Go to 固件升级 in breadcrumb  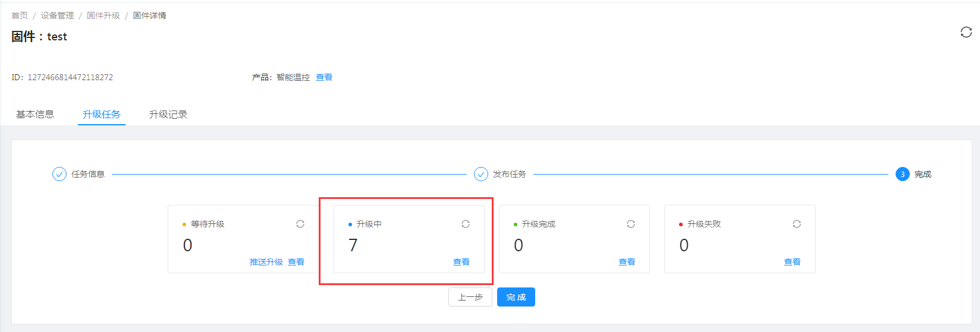point(103,15)
